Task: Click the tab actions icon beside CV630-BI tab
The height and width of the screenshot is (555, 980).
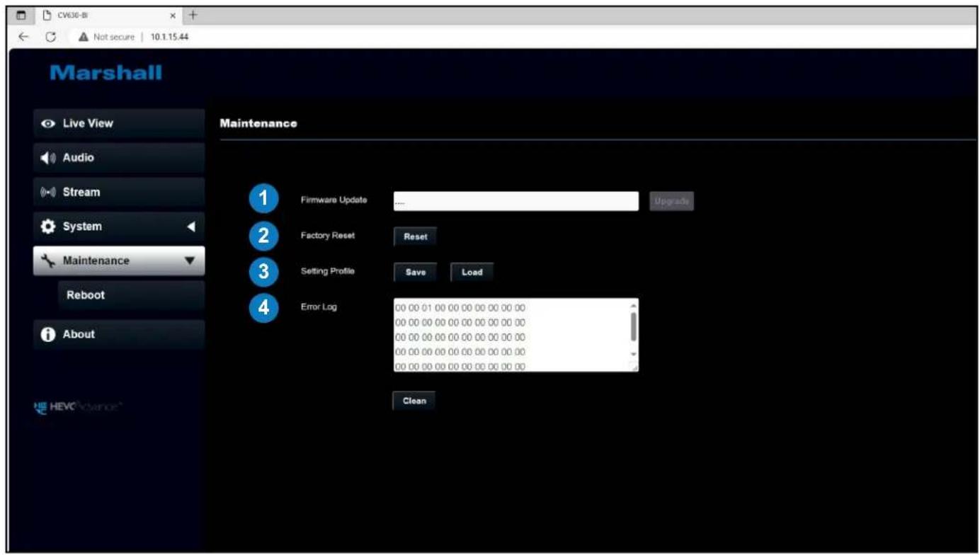Action: click(21, 15)
